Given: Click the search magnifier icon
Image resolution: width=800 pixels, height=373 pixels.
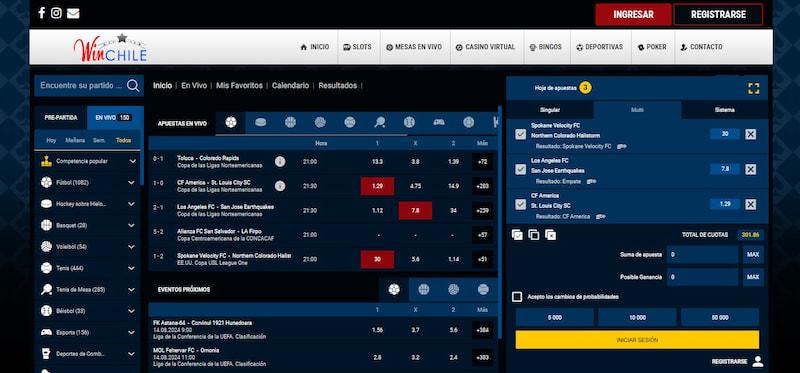Looking at the screenshot, I should (133, 86).
